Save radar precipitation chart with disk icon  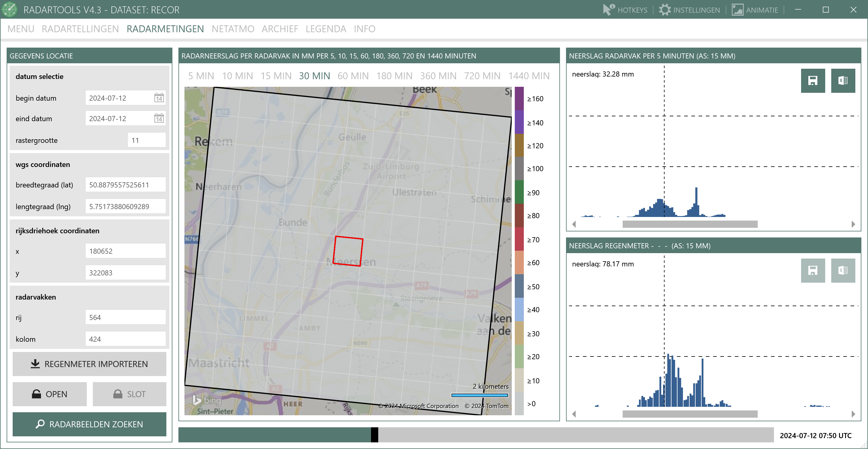813,80
